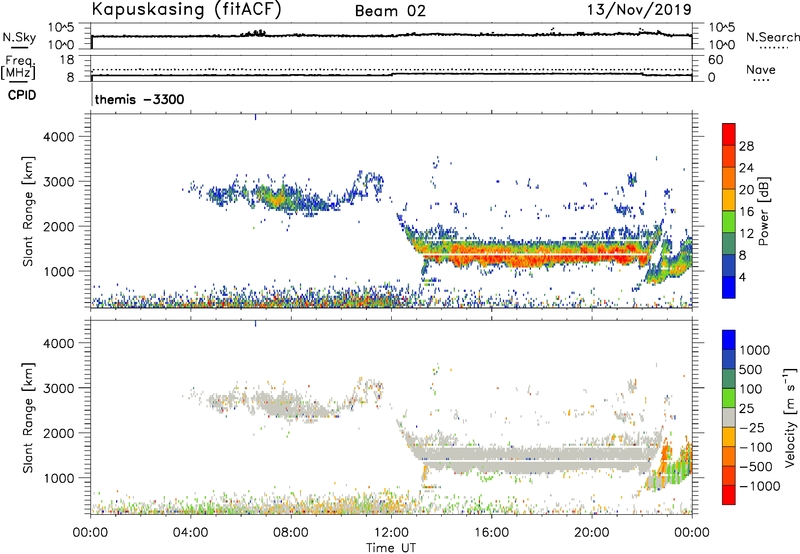Click the '28' power colorbar tick label
Screen dimensions: 800x554
click(746, 146)
